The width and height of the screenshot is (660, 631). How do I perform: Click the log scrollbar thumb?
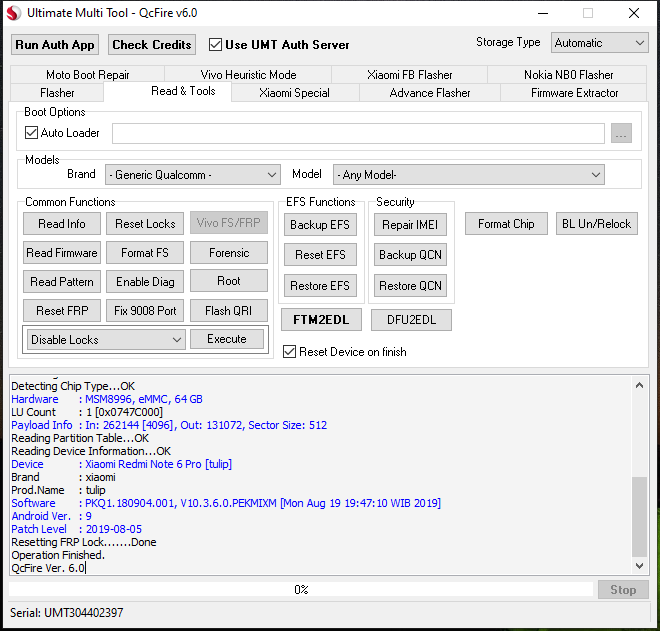point(639,517)
